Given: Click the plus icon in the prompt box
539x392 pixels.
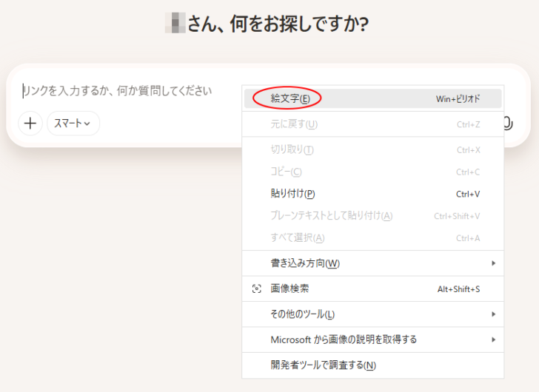Looking at the screenshot, I should point(30,124).
